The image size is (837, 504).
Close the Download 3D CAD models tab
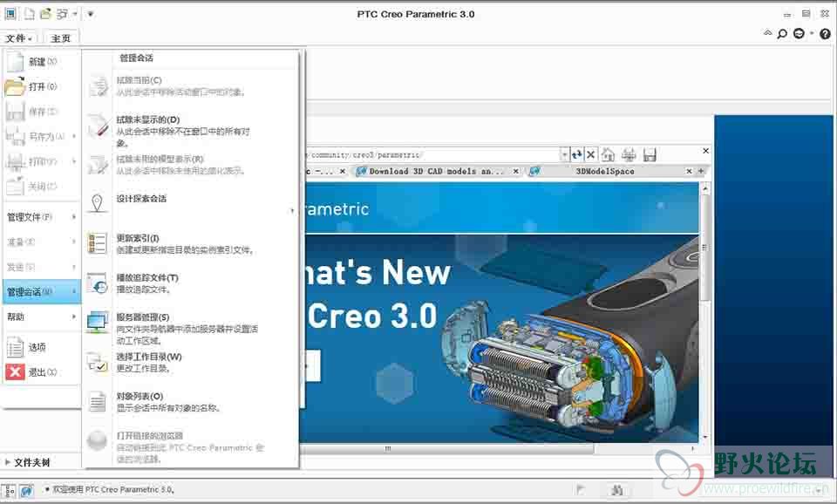pos(515,172)
